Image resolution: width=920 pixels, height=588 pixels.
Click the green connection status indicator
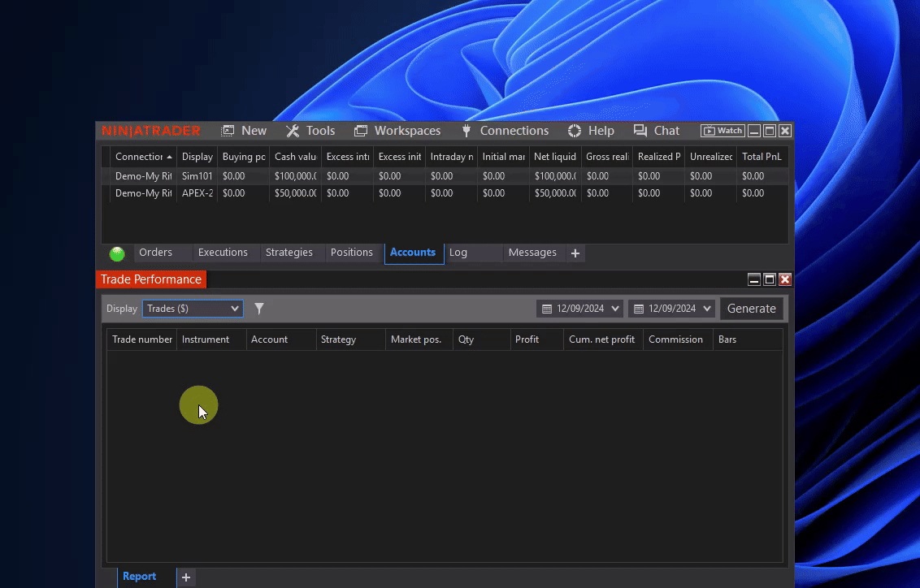pyautogui.click(x=117, y=254)
